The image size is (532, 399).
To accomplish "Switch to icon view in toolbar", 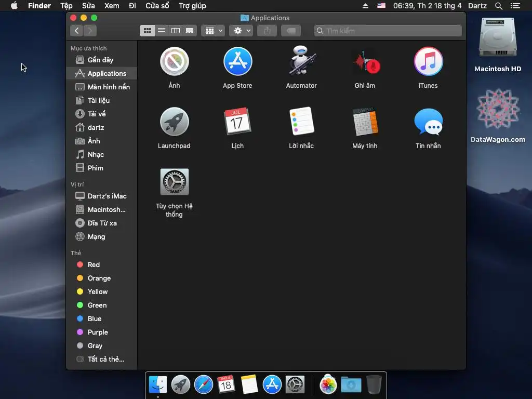I will pos(147,31).
